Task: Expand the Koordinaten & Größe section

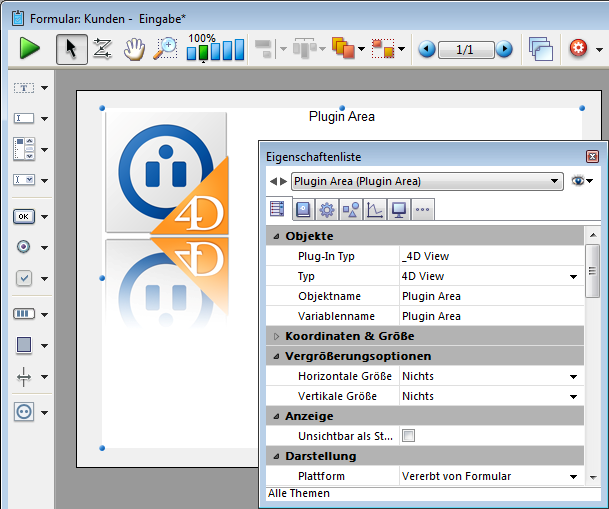Action: pos(277,336)
